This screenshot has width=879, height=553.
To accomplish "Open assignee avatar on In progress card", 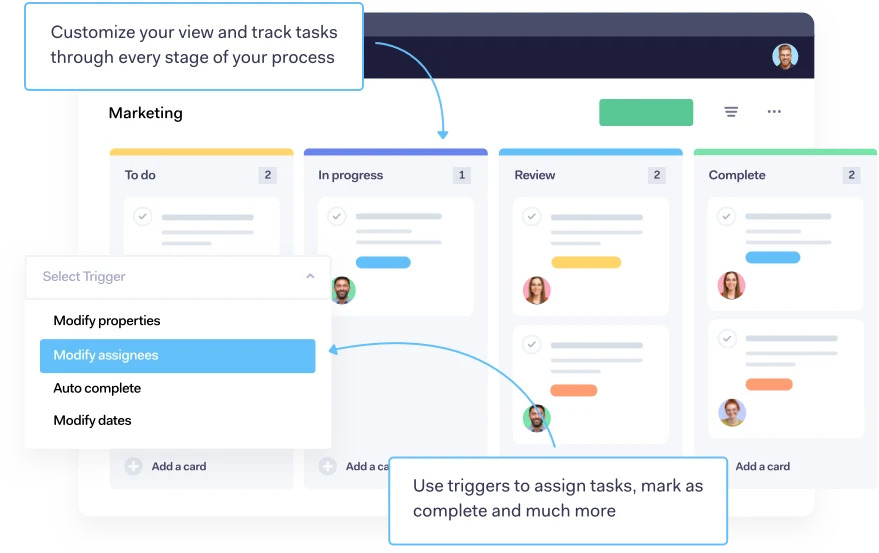I will click(x=343, y=290).
